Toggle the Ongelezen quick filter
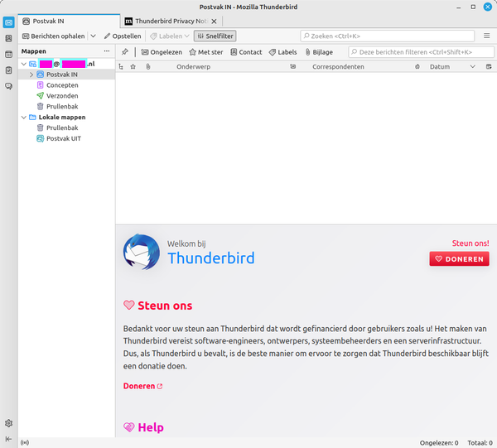 pos(162,52)
